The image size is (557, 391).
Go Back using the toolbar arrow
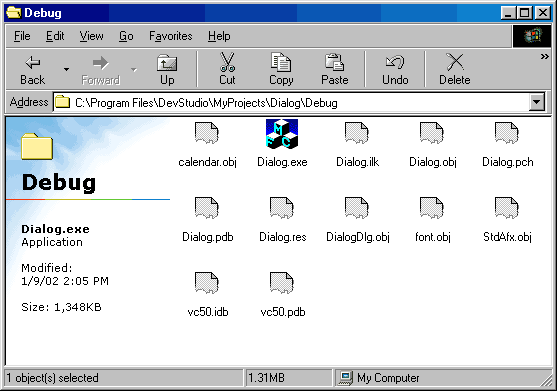point(32,70)
